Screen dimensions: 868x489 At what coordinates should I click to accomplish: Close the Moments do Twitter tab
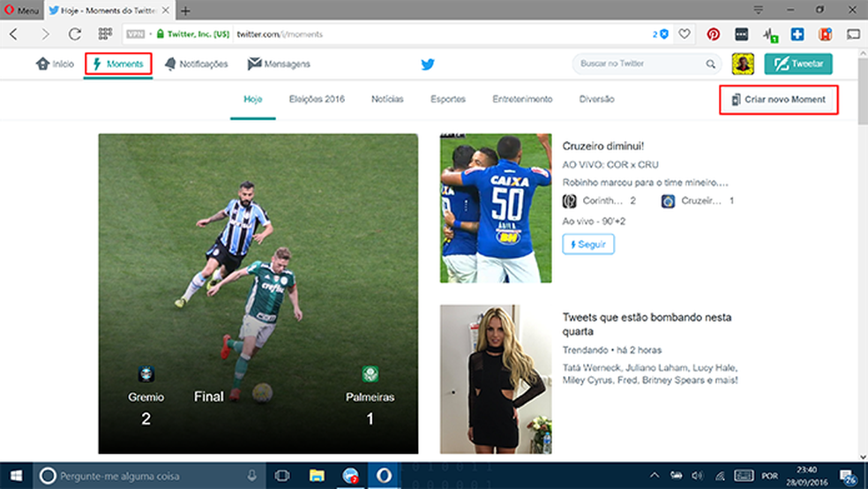[x=166, y=11]
